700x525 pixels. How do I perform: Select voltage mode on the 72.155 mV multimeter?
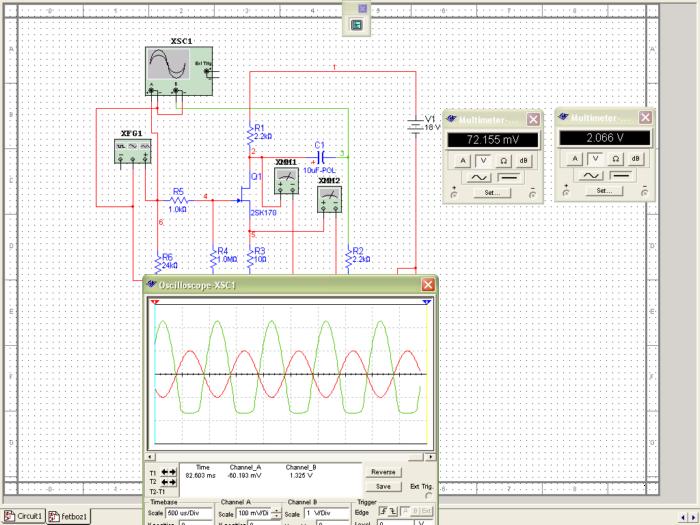[483, 161]
